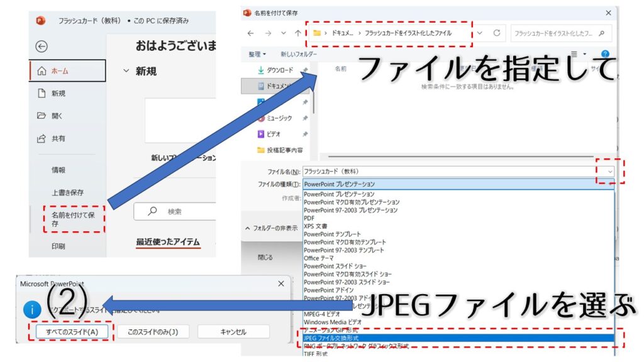The height and width of the screenshot is (362, 644).
Task: Expand the 整理 dropdown menu
Action: click(257, 55)
